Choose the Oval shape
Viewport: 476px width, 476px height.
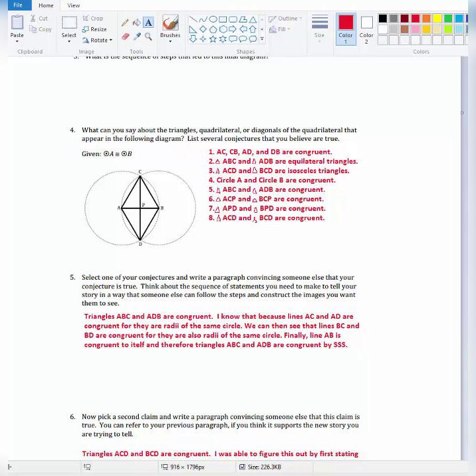point(213,20)
